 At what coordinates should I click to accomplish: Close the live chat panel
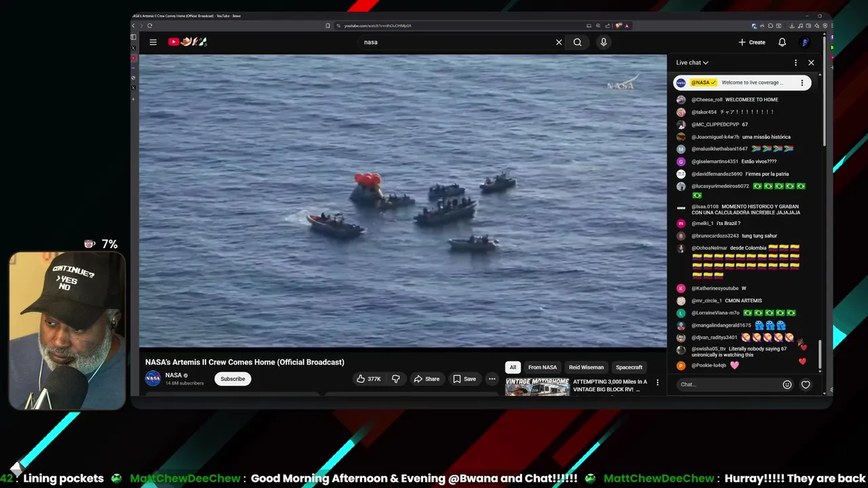point(811,62)
